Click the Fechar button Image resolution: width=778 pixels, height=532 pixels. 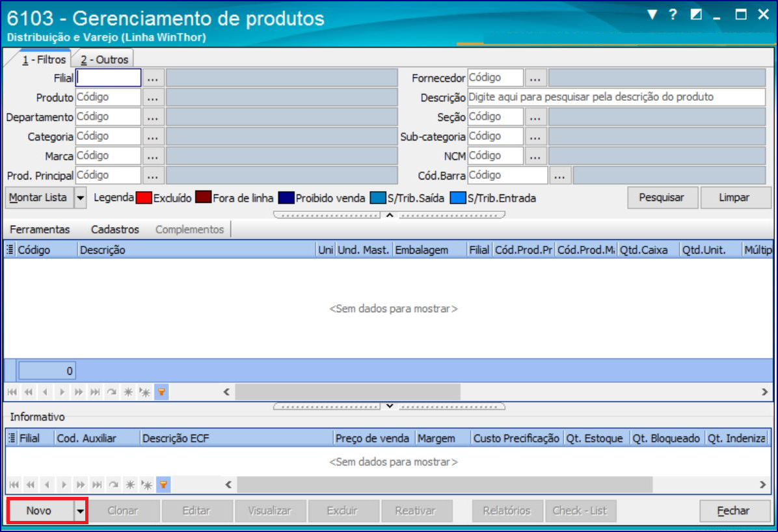pyautogui.click(x=734, y=511)
